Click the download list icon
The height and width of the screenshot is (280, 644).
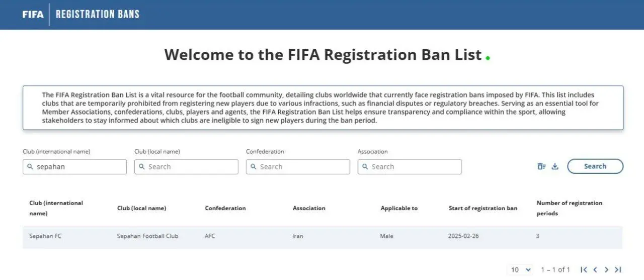(555, 166)
